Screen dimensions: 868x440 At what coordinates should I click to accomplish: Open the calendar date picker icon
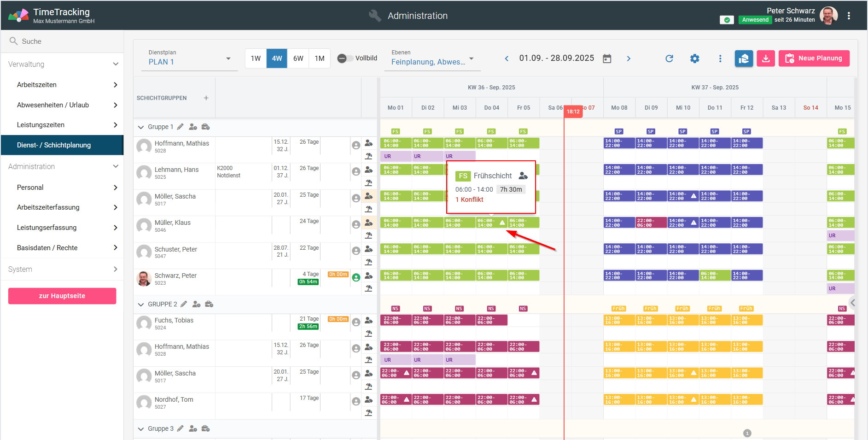click(x=607, y=59)
